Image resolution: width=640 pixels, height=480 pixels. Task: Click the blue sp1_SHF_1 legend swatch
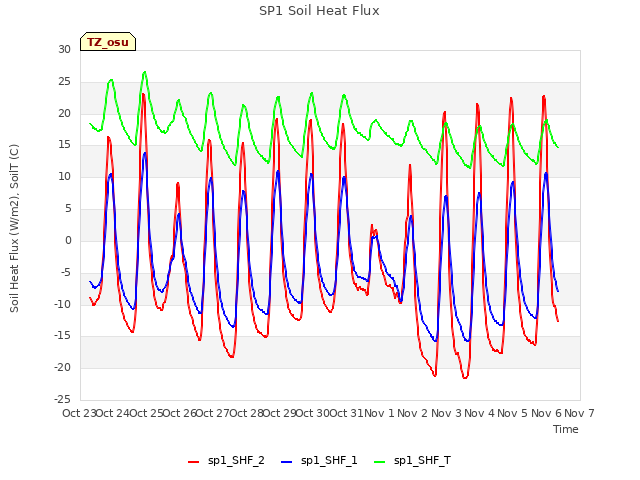pyautogui.click(x=287, y=462)
